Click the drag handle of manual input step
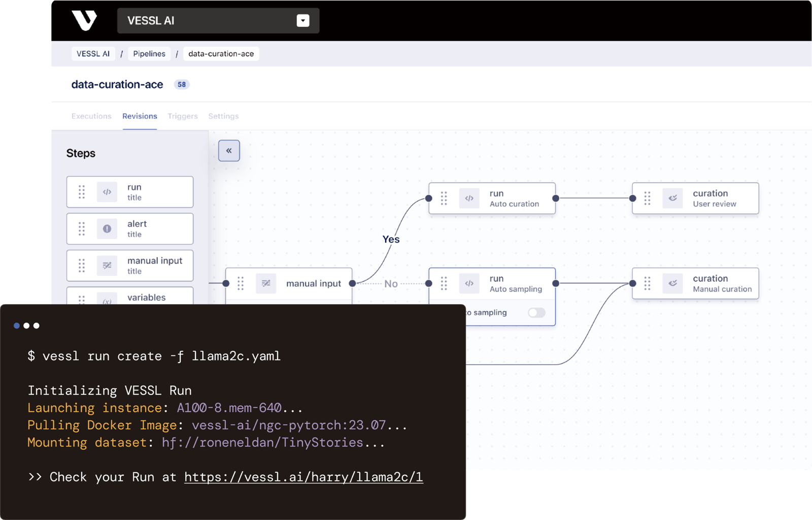The width and height of the screenshot is (812, 520). [82, 266]
